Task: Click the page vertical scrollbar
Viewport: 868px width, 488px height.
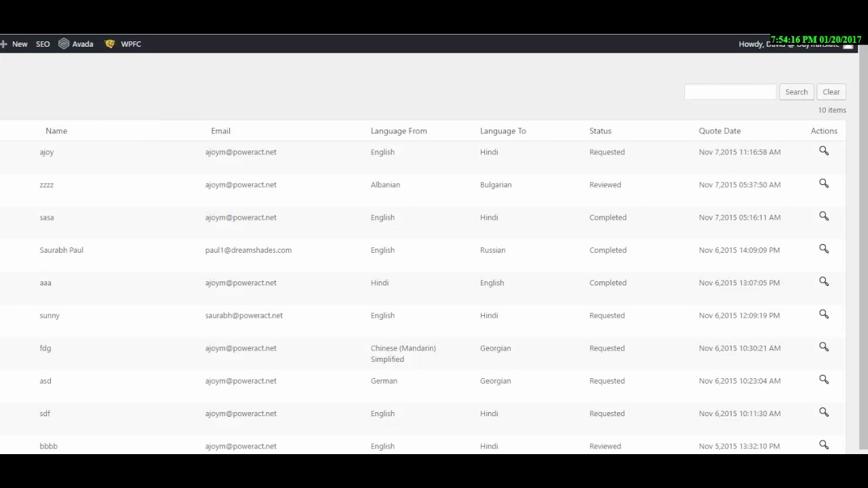Action: (x=863, y=247)
